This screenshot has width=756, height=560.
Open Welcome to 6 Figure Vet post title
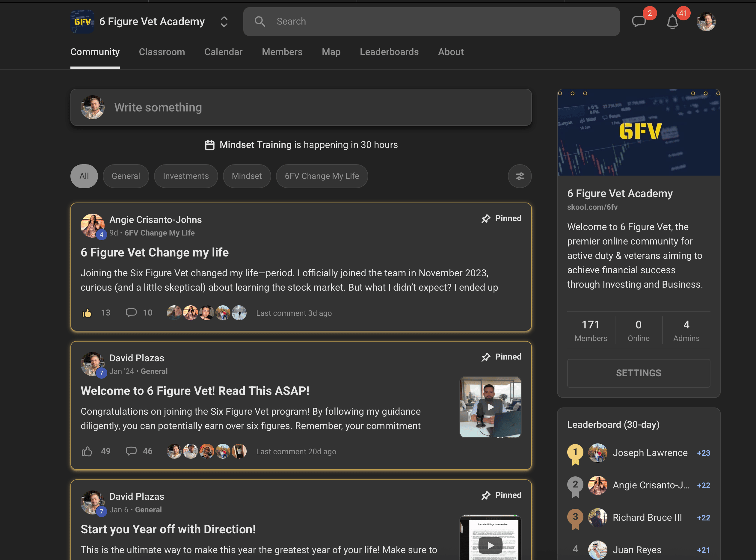(x=195, y=391)
